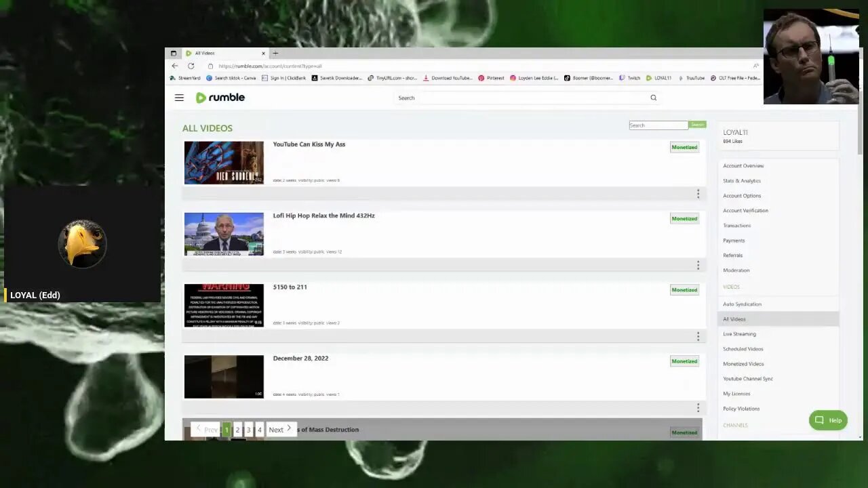The image size is (868, 488).
Task: Open Pinterest bookmark
Action: (491, 78)
